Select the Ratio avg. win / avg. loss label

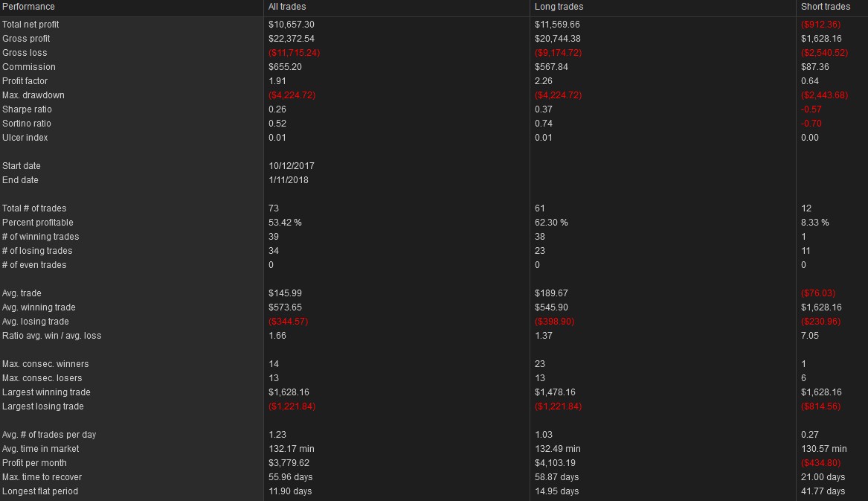(x=51, y=335)
